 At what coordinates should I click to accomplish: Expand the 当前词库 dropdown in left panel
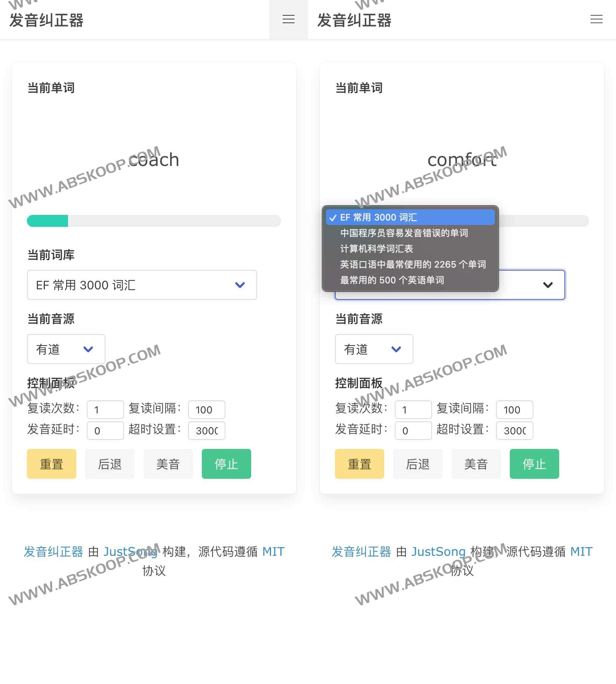coord(142,285)
